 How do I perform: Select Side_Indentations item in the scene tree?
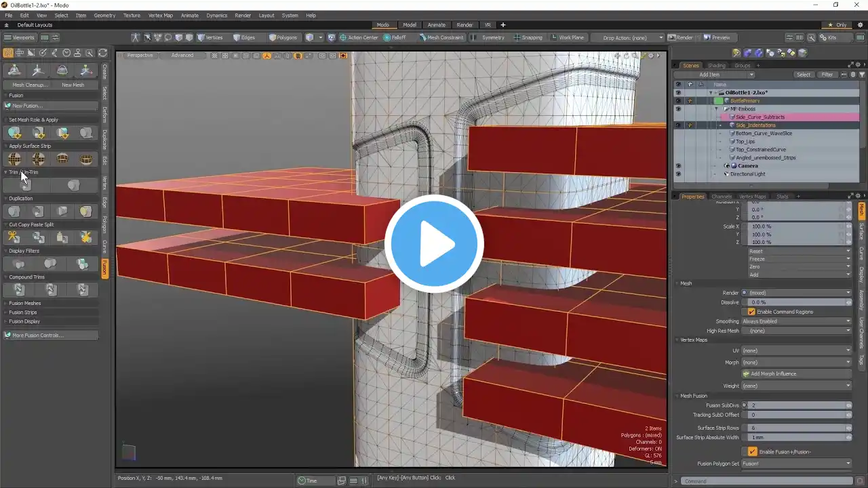pyautogui.click(x=755, y=125)
